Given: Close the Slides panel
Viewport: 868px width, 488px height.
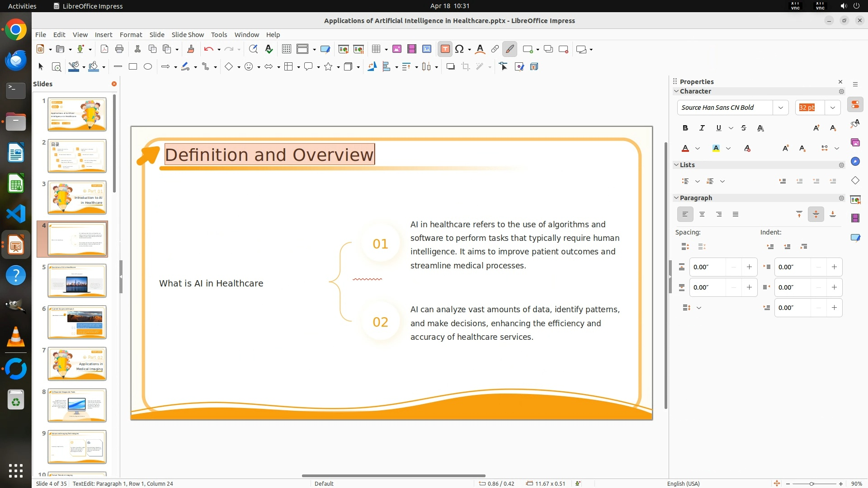Looking at the screenshot, I should (x=114, y=84).
